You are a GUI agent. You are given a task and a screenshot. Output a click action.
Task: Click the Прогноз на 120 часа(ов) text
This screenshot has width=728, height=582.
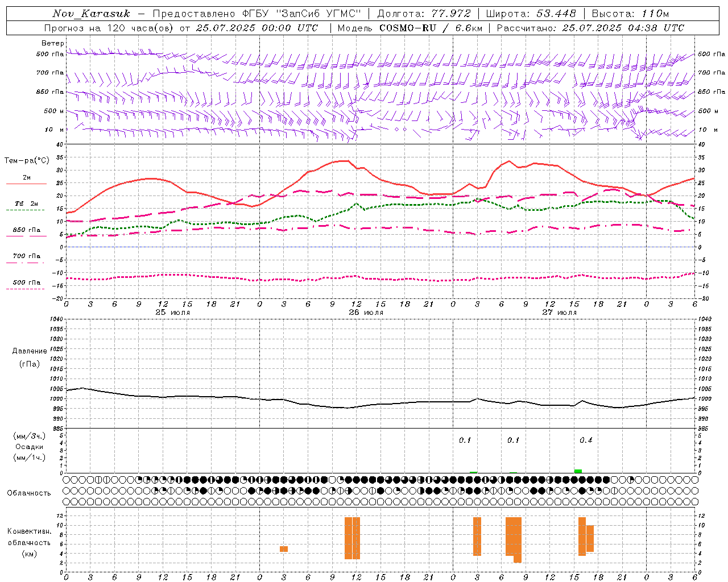click(108, 28)
